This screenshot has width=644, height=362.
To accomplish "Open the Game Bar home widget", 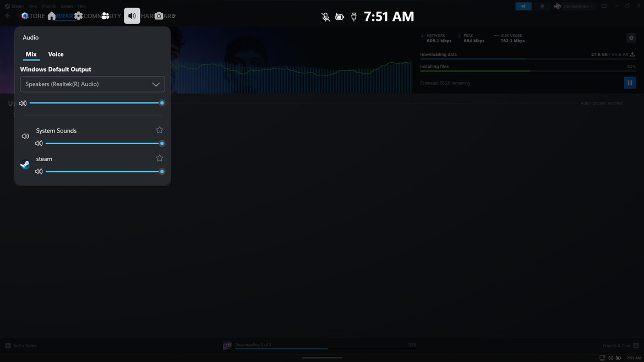I will click(52, 16).
